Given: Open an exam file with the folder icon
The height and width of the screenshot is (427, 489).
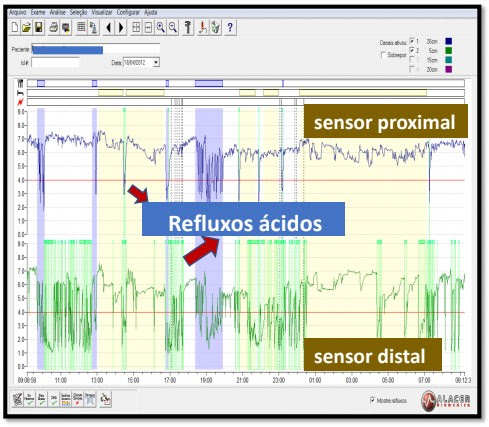Looking at the screenshot, I should [x=26, y=27].
